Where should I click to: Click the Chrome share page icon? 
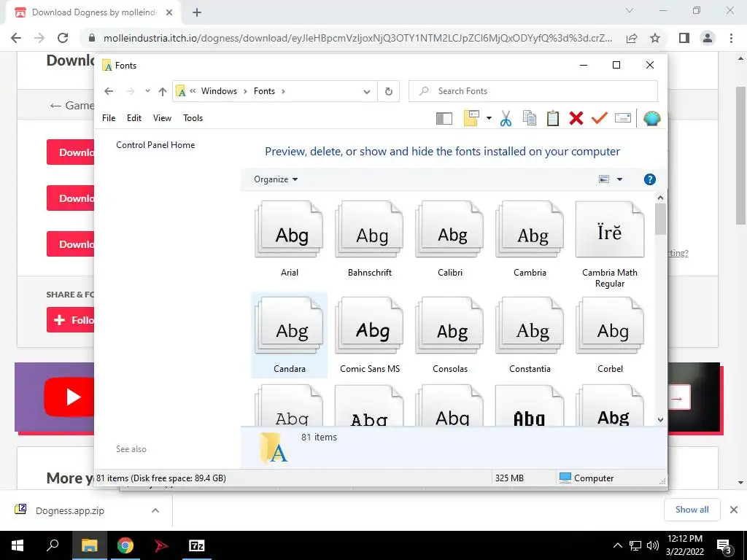tap(632, 38)
